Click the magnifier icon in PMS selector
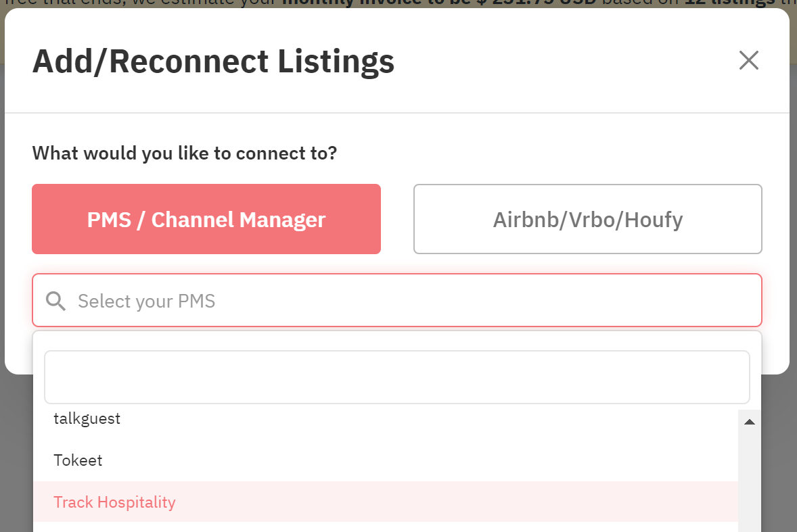The height and width of the screenshot is (532, 797). click(x=55, y=301)
